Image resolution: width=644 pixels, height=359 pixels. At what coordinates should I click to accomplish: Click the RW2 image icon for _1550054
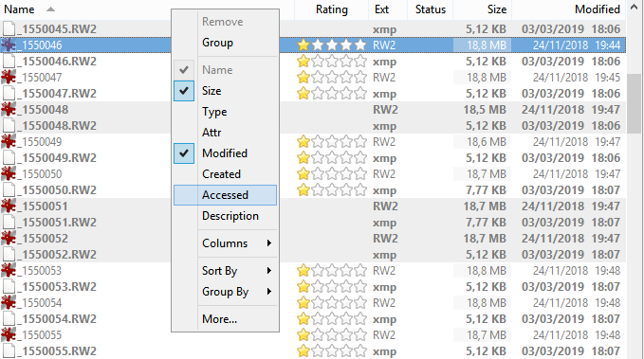9,303
